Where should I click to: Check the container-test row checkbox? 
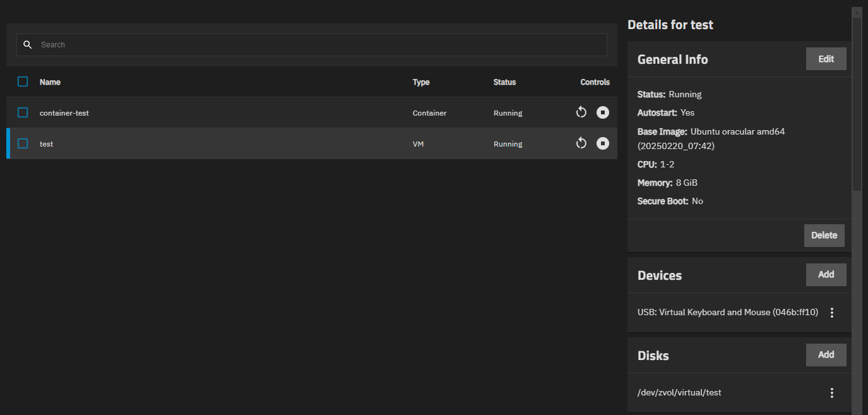click(23, 112)
